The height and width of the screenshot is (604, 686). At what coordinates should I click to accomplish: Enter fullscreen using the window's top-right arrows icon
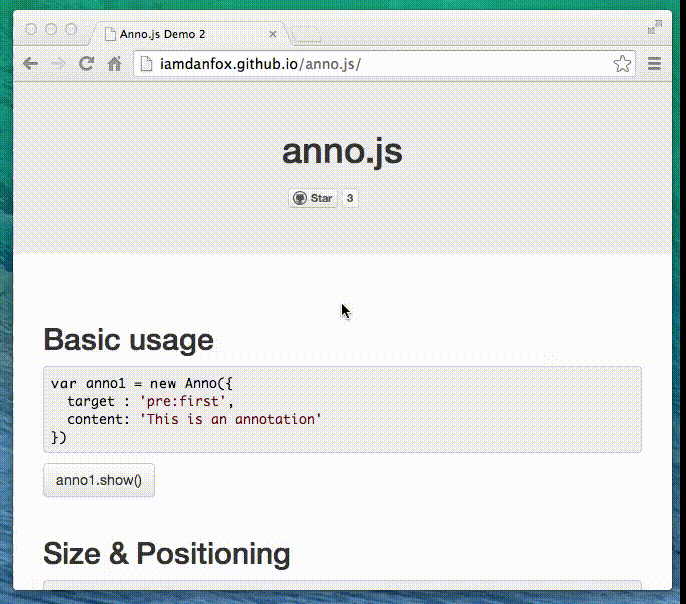point(655,28)
